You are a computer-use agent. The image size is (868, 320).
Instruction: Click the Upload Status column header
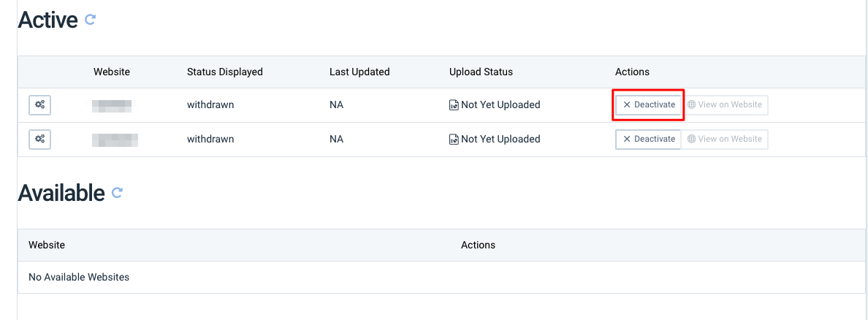click(x=481, y=72)
